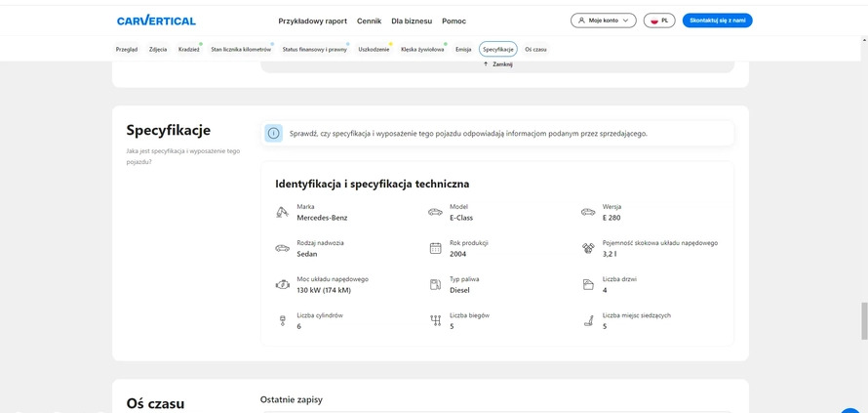This screenshot has height=413, width=868.
Task: Click the Pojemność skokowa pistons icon
Action: point(588,248)
